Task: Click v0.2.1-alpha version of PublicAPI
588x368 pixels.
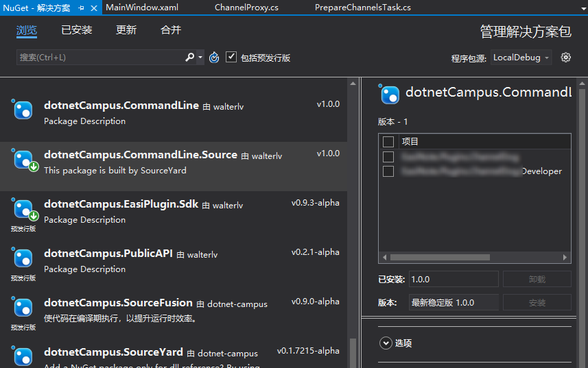Action: point(316,252)
